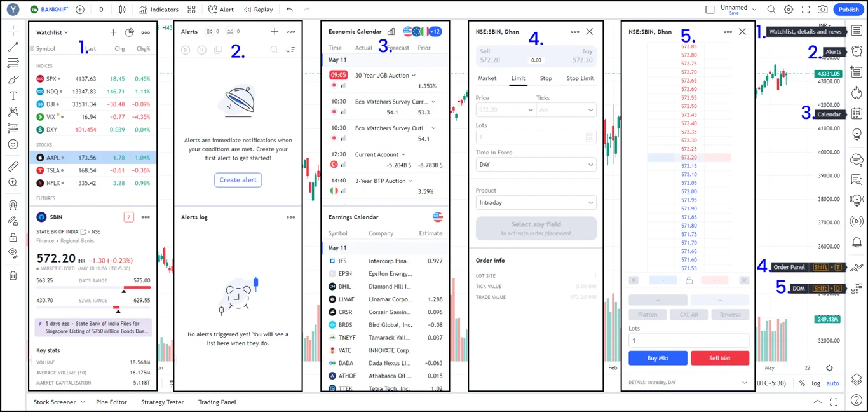Open the layout templates grid icon

(x=191, y=10)
